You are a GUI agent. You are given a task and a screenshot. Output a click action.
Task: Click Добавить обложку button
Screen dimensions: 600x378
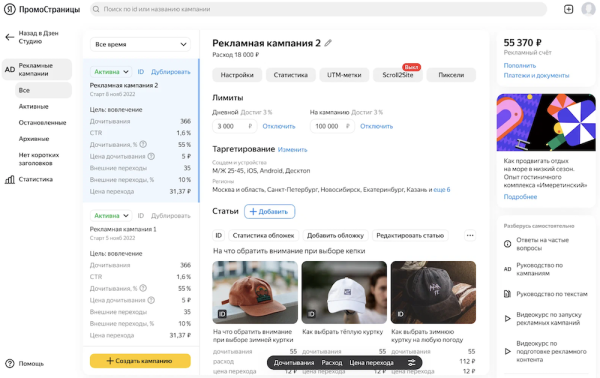point(335,235)
